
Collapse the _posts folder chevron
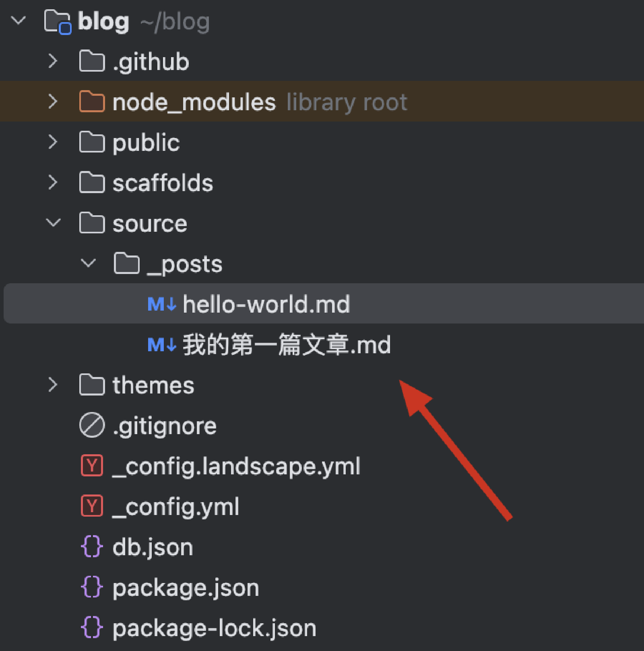click(88, 264)
